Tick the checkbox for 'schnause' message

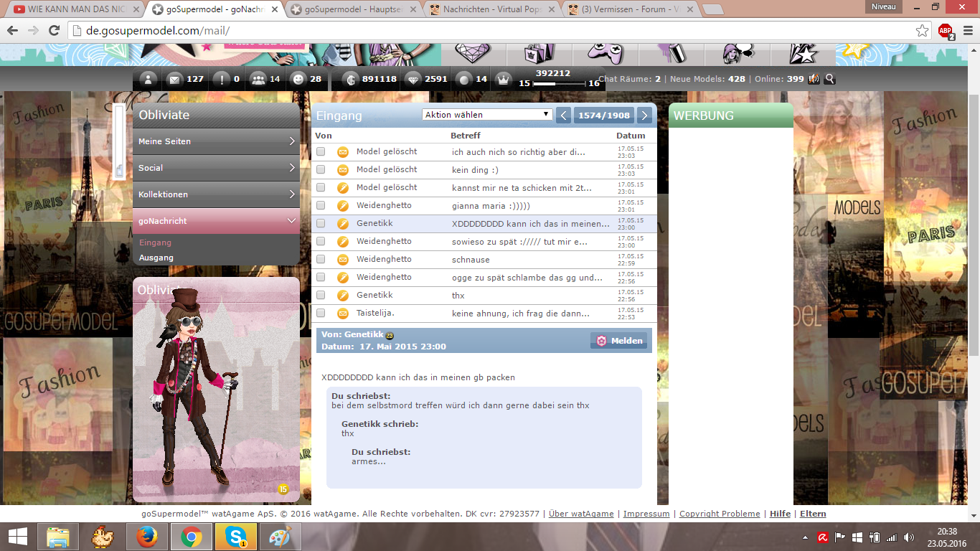(321, 259)
